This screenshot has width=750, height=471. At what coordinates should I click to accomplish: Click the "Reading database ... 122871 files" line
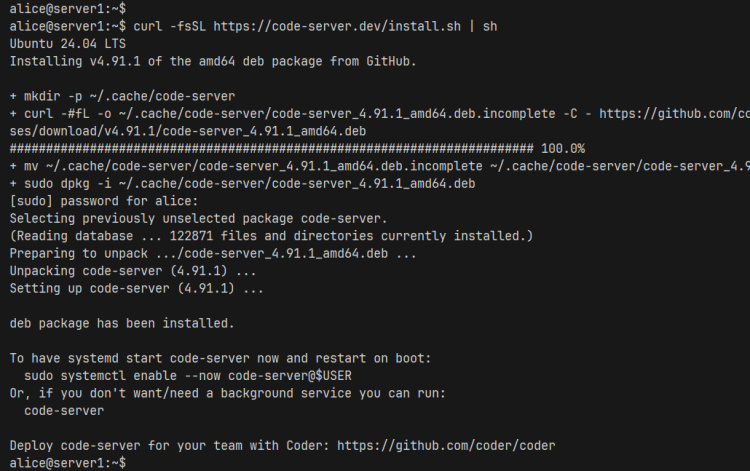pos(271,236)
